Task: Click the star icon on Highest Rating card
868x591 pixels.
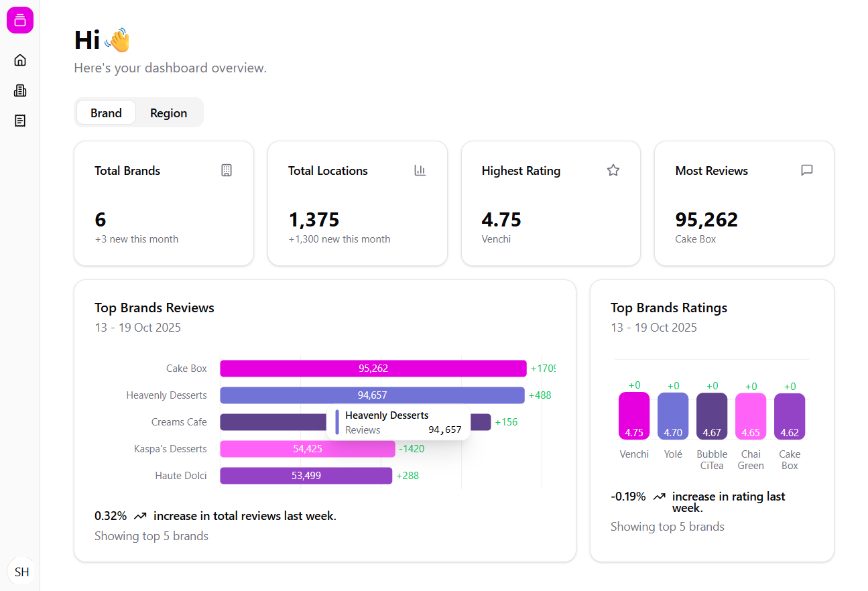Action: coord(613,170)
